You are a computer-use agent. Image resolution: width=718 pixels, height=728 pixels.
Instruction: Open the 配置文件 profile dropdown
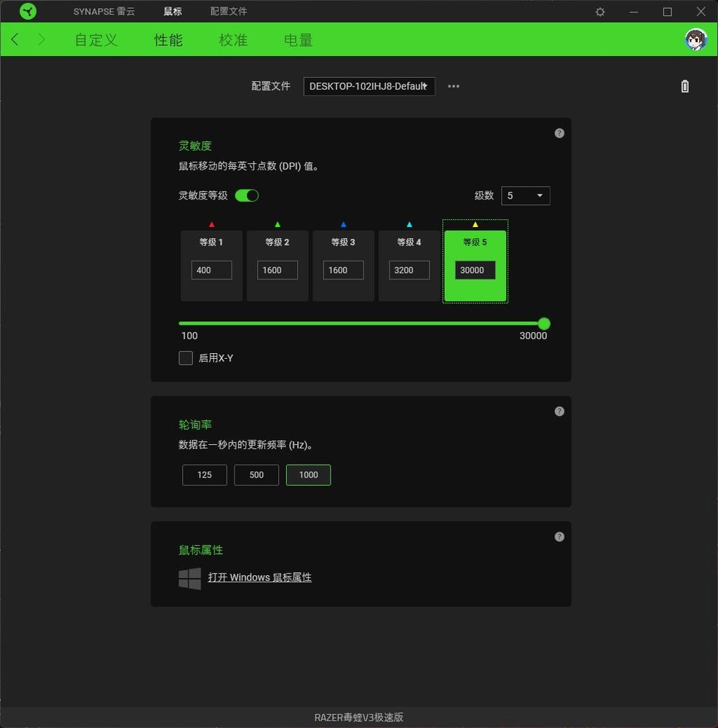(369, 87)
